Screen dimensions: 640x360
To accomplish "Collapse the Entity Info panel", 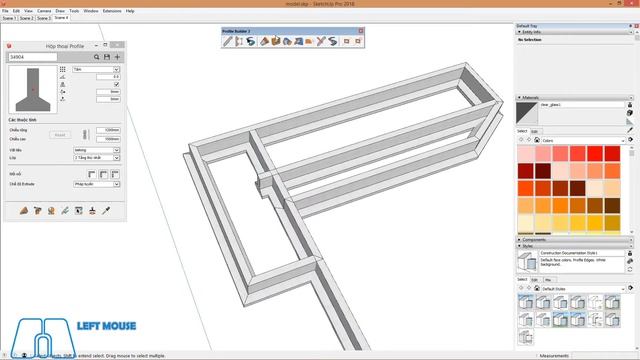I will point(574,32).
